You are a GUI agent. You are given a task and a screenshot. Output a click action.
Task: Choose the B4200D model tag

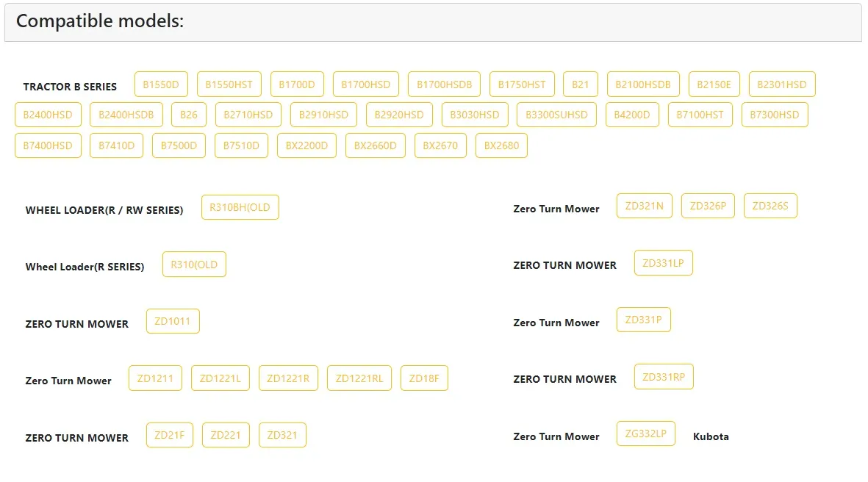click(x=631, y=115)
